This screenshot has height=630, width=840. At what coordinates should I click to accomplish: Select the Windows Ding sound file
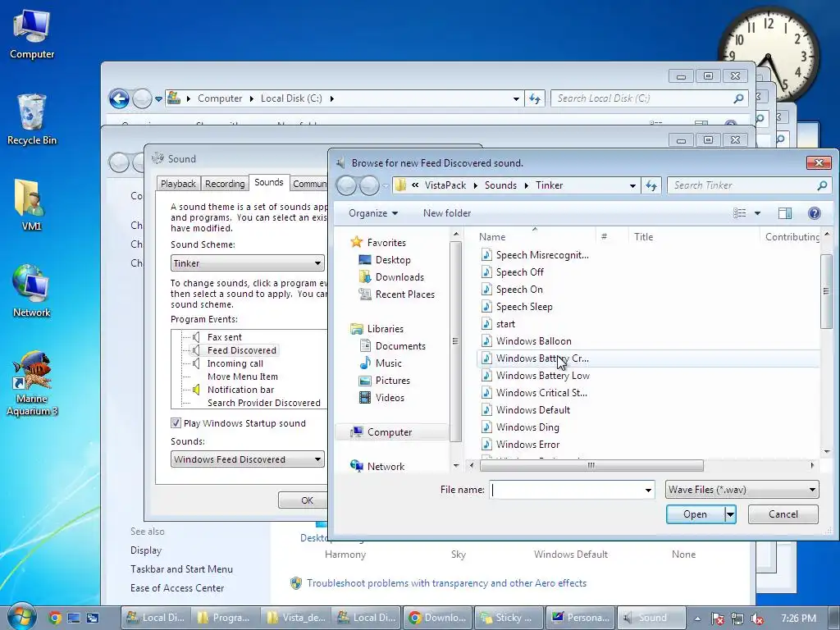click(x=527, y=427)
